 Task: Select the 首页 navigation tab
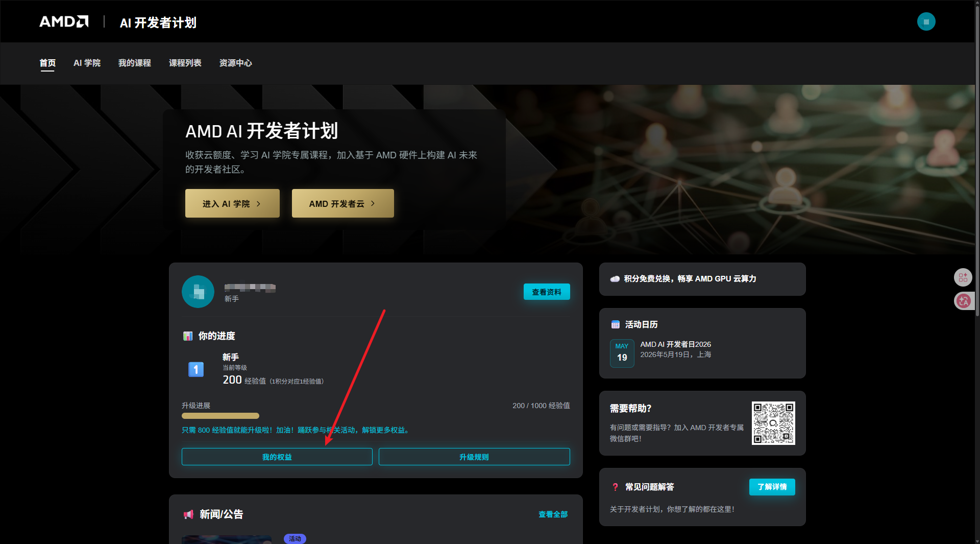pyautogui.click(x=47, y=63)
